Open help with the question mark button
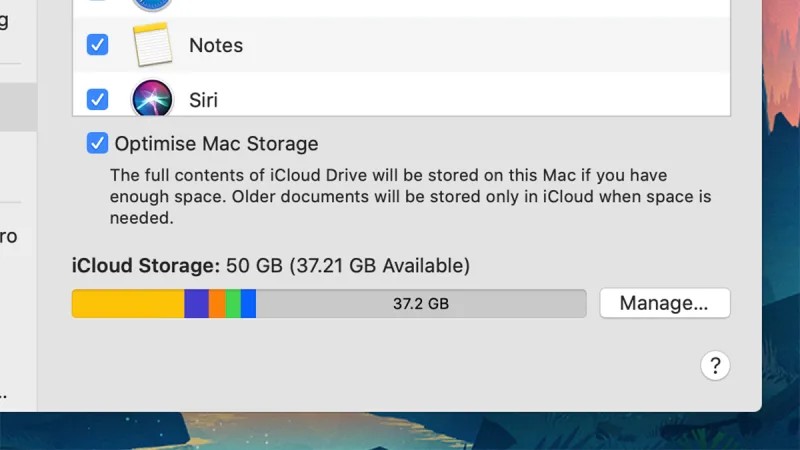Screen dimensions: 800x450 click(715, 365)
